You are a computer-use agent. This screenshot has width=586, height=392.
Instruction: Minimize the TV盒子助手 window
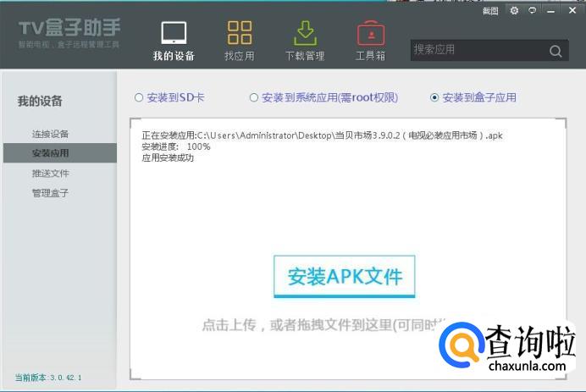[551, 11]
